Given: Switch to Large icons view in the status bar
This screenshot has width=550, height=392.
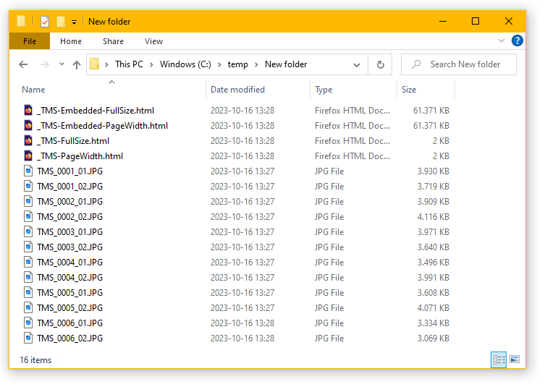Looking at the screenshot, I should (515, 359).
